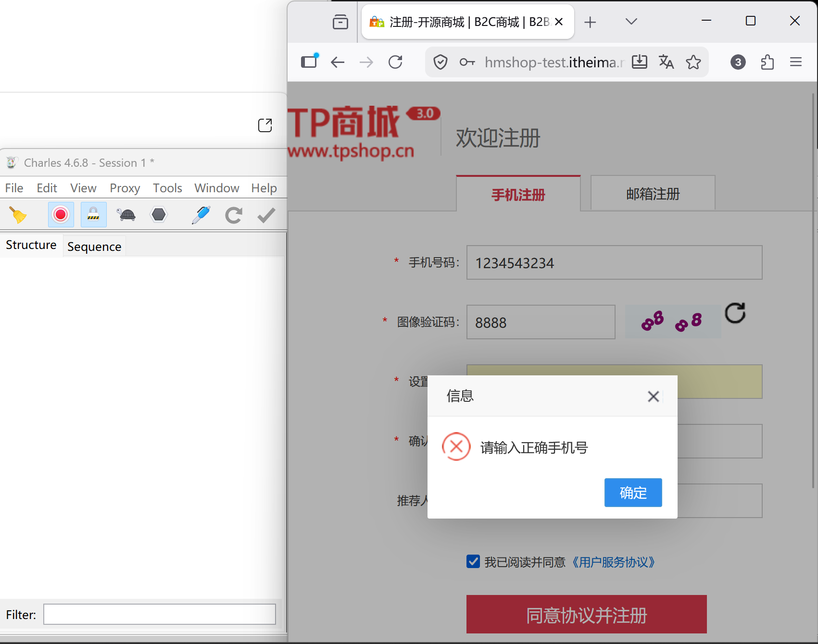Repeat a request using the refresh icon in Charles
Image resolution: width=818 pixels, height=644 pixels.
(233, 215)
